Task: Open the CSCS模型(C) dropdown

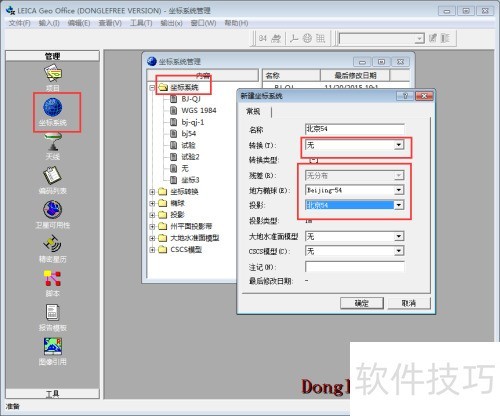Action: coord(399,251)
